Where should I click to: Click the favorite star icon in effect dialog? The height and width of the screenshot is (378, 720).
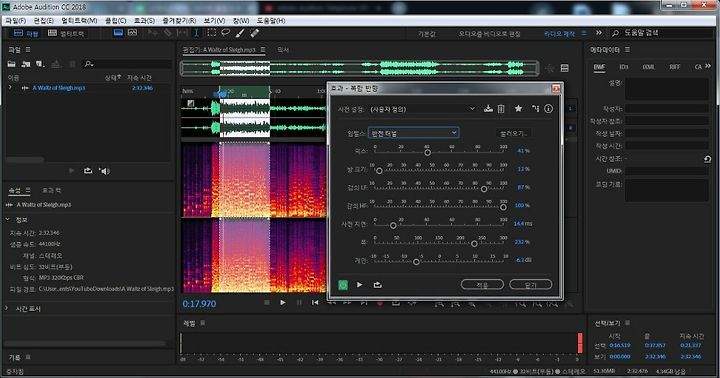tap(518, 108)
